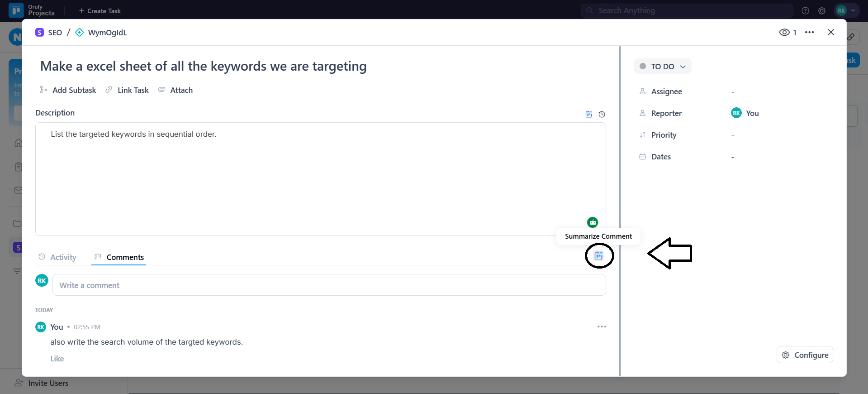Focus the Search Anything field
This screenshot has width=868, height=394.
point(687,10)
